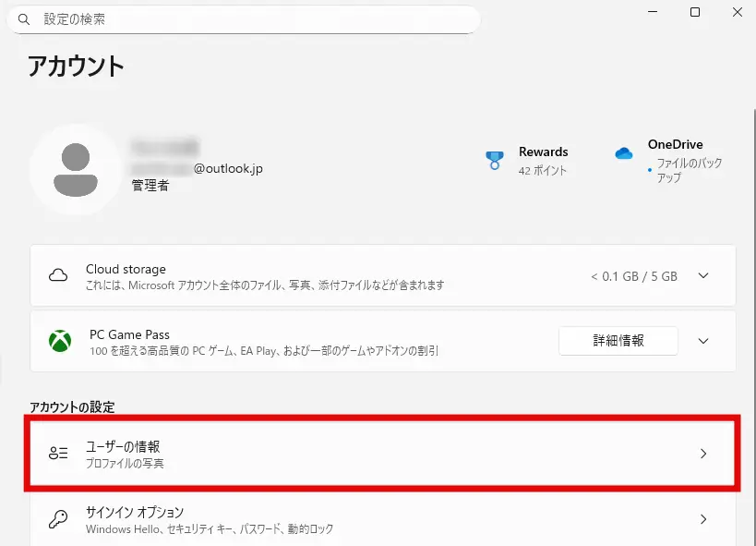Open the Rewards medal icon
The image size is (756, 546).
pos(494,160)
